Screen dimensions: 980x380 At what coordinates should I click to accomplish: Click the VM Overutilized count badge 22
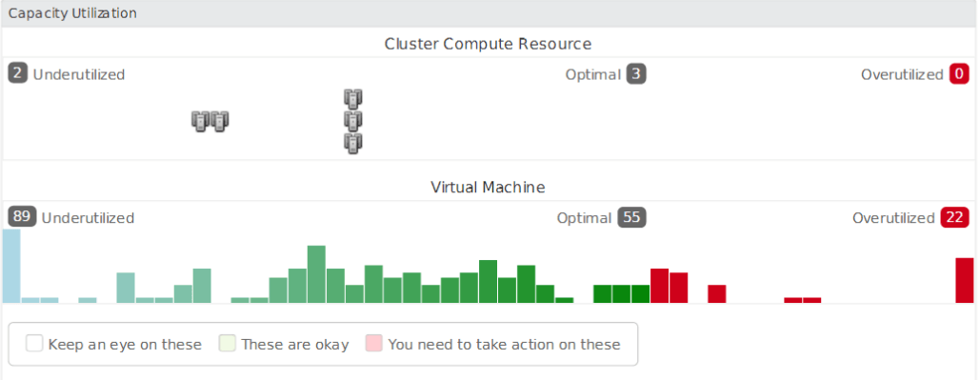click(955, 217)
